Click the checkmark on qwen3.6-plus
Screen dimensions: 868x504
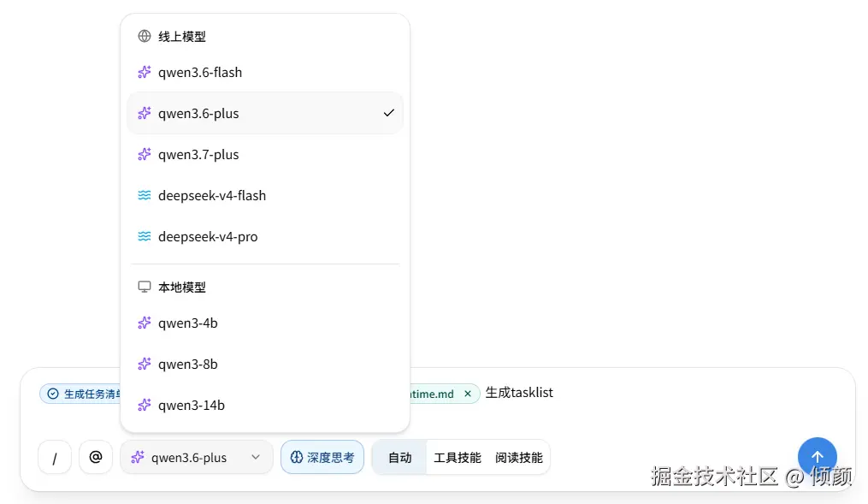[x=388, y=113]
